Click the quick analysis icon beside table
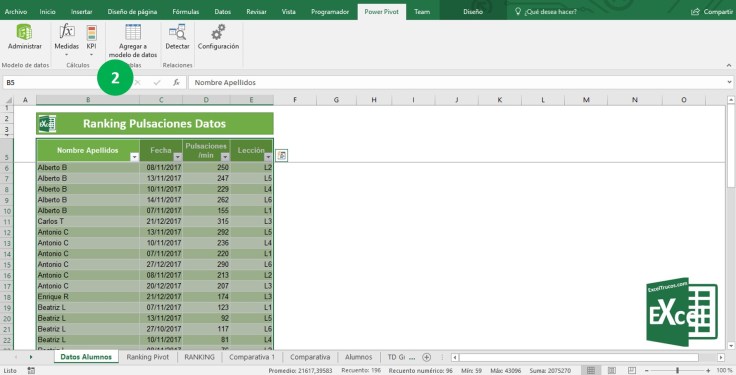This screenshot has height=375, width=736. [282, 156]
